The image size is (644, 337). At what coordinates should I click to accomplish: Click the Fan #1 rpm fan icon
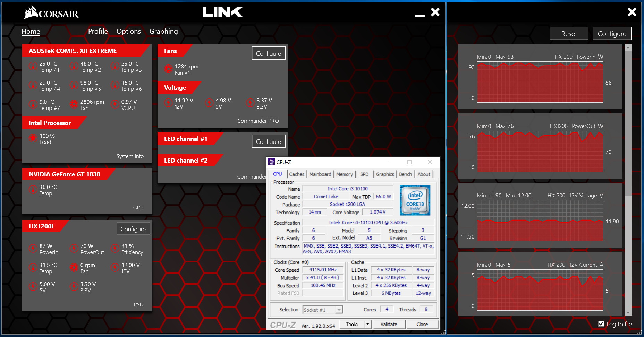point(168,69)
